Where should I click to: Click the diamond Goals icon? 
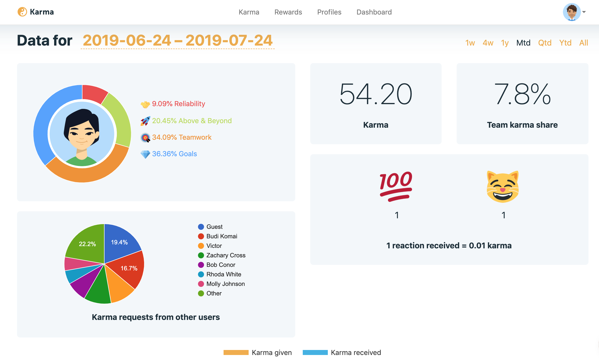(x=145, y=154)
